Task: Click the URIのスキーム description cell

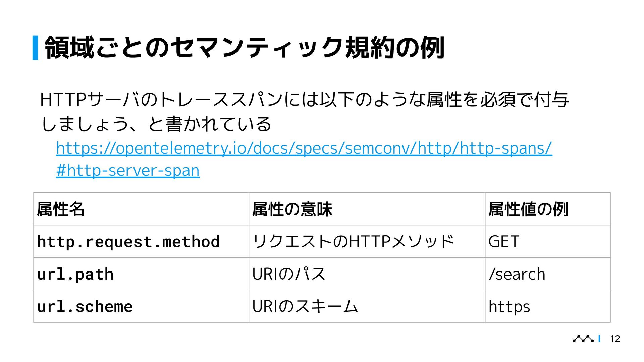Action: coord(367,306)
